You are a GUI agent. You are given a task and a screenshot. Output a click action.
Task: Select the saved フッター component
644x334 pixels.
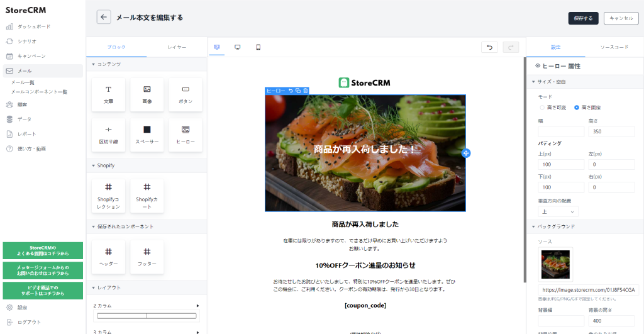147,257
